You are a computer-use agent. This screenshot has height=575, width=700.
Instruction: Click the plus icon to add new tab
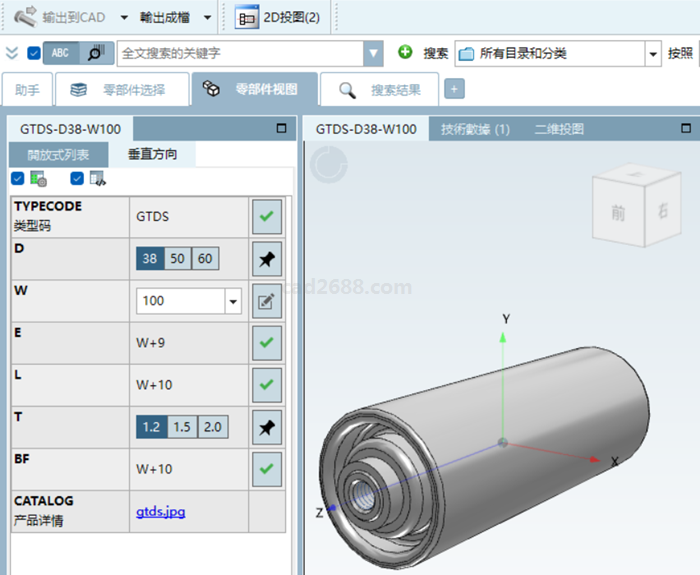(454, 90)
